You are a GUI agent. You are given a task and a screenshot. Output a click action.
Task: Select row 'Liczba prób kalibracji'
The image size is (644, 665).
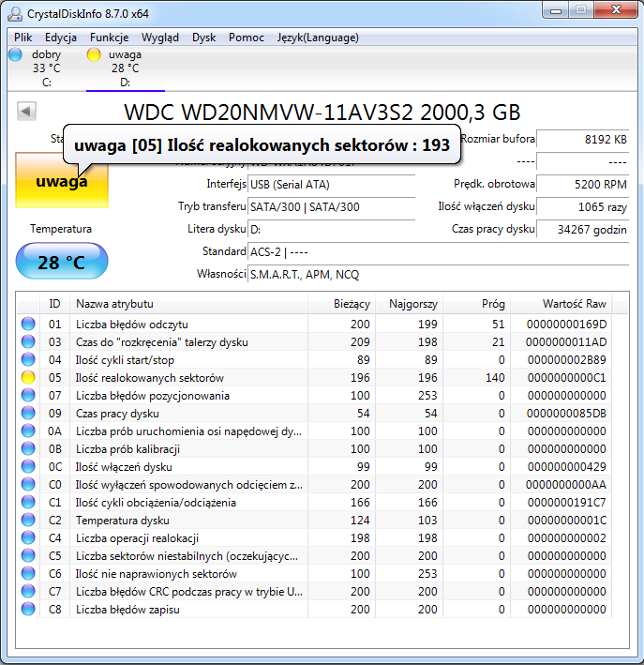point(315,448)
